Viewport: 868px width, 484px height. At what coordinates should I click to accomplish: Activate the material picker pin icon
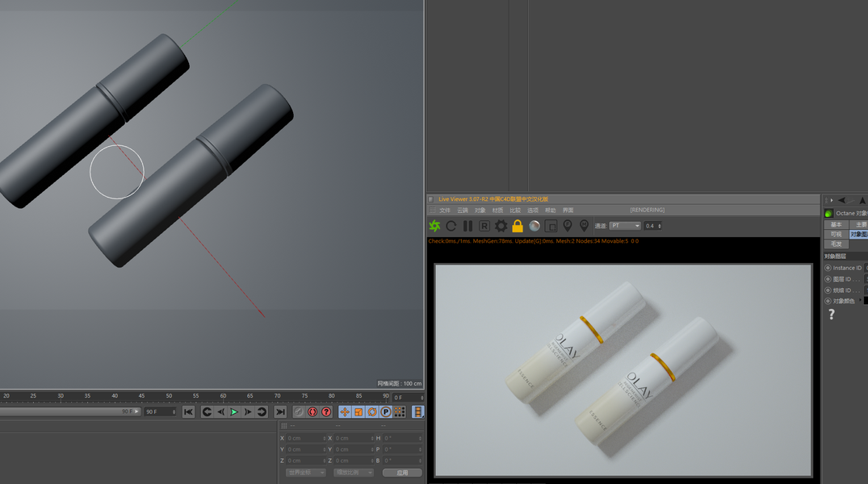click(x=584, y=226)
